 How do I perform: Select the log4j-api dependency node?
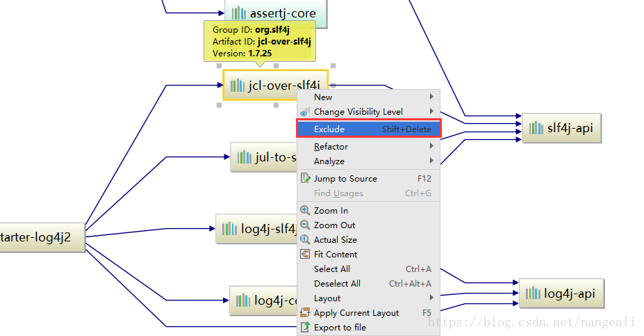pos(561,294)
